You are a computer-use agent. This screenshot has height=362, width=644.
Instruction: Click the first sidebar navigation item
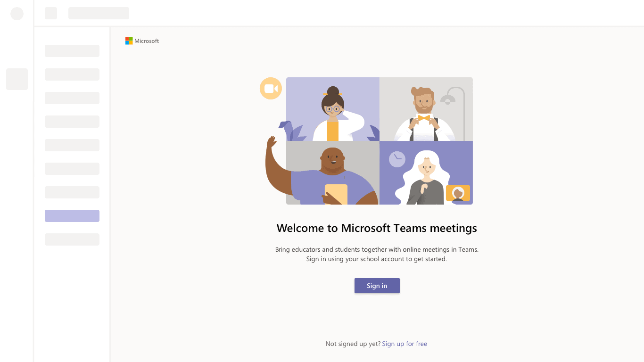[72, 50]
